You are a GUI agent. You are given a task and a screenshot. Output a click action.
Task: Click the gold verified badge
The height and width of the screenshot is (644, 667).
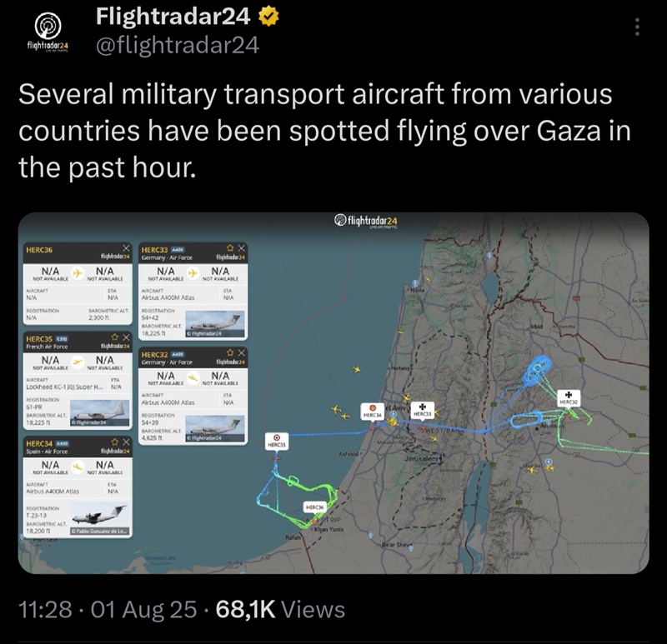point(277,16)
